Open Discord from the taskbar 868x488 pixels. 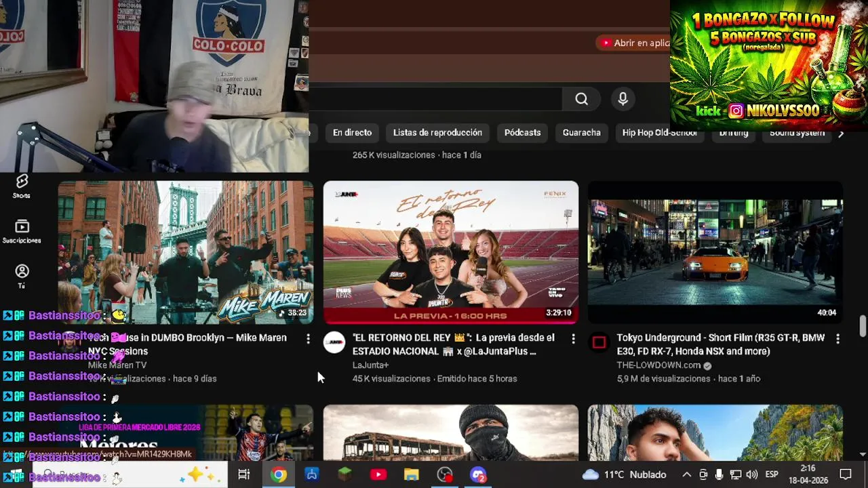(x=478, y=474)
